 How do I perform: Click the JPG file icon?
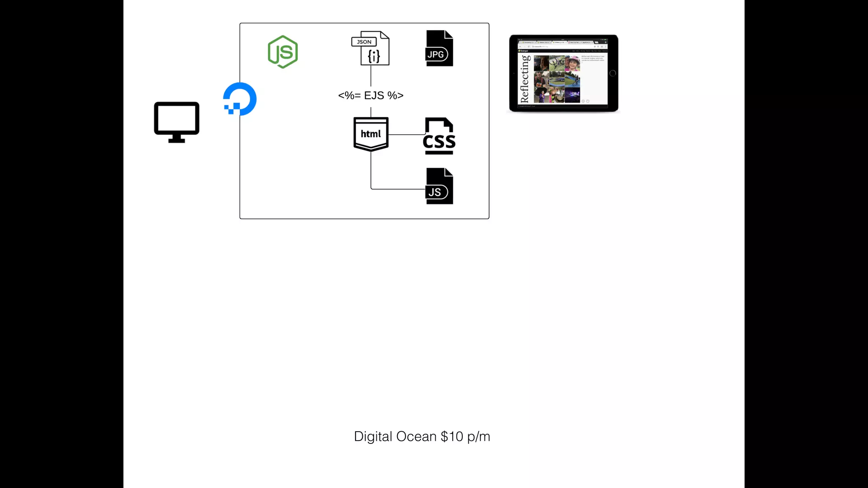pyautogui.click(x=440, y=48)
